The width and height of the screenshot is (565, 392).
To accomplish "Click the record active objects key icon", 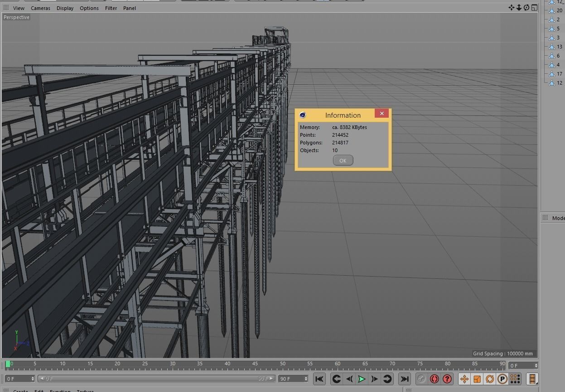I will tap(421, 379).
